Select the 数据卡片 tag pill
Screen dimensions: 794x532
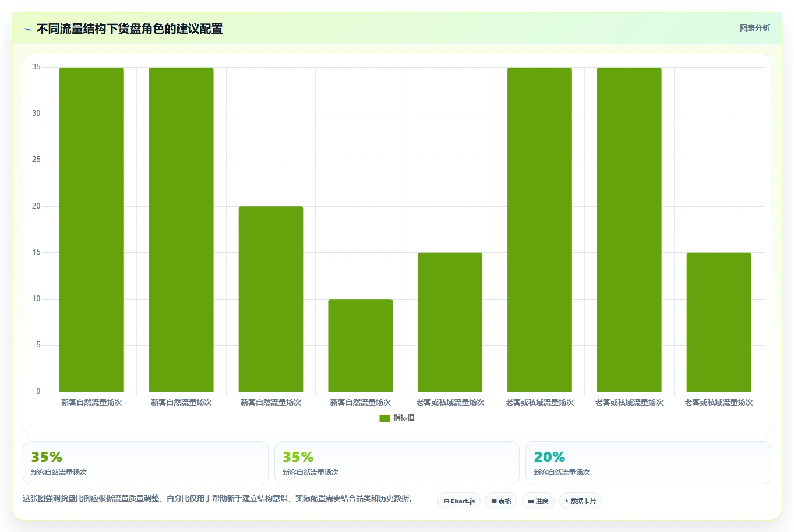point(580,501)
